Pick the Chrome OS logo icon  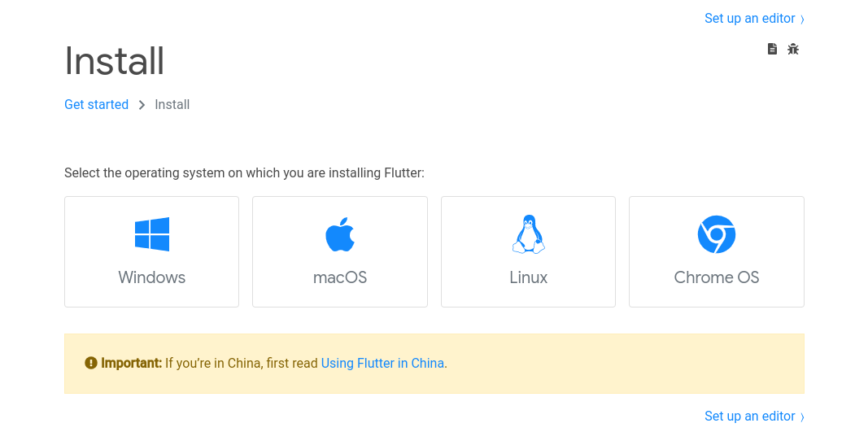(716, 234)
